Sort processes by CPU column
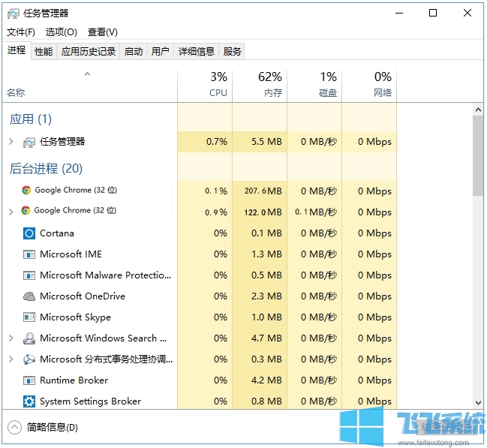Image resolution: width=487 pixels, height=448 pixels. 218,85
